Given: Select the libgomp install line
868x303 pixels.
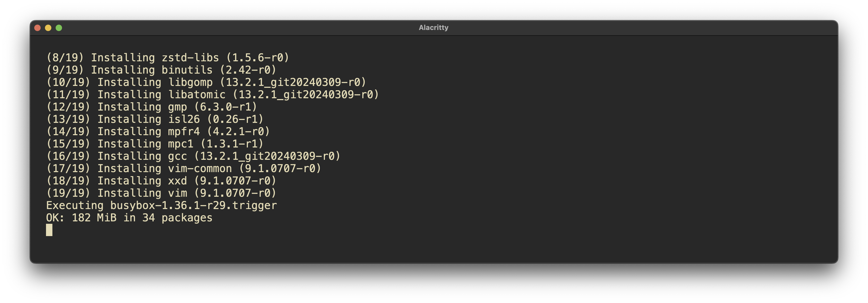Looking at the screenshot, I should click(206, 82).
